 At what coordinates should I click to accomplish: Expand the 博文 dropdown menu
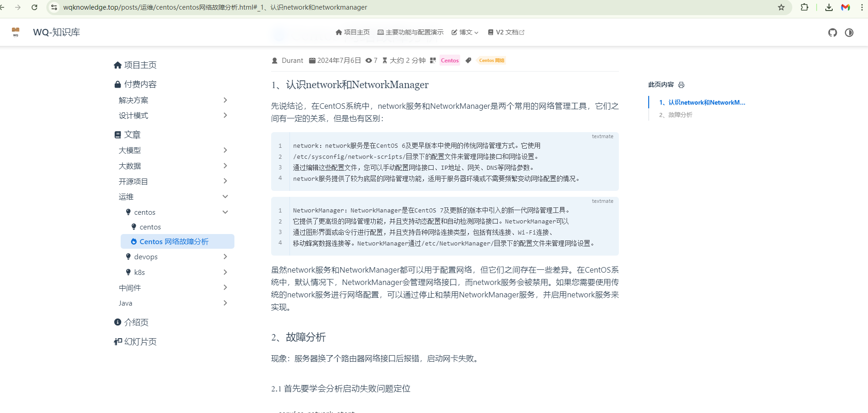coord(465,32)
